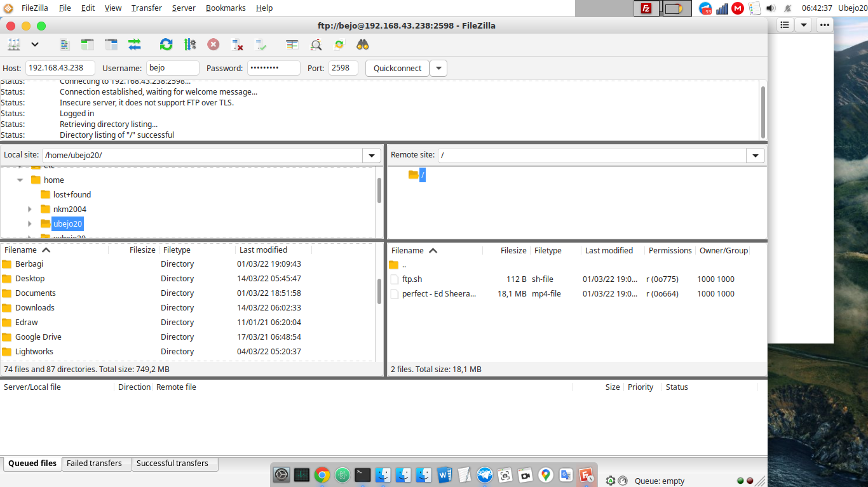Open the File menu
The width and height of the screenshot is (868, 487).
pos(65,8)
